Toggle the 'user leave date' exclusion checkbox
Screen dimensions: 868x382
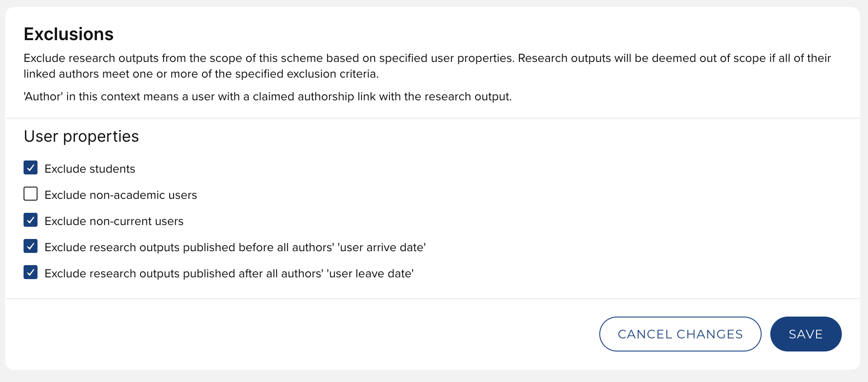[x=31, y=273]
